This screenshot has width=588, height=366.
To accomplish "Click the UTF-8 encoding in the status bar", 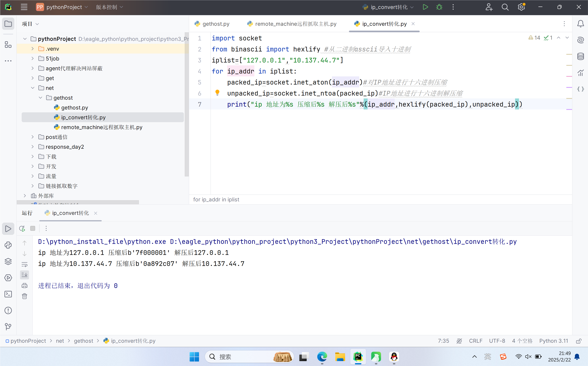I will coord(497,341).
